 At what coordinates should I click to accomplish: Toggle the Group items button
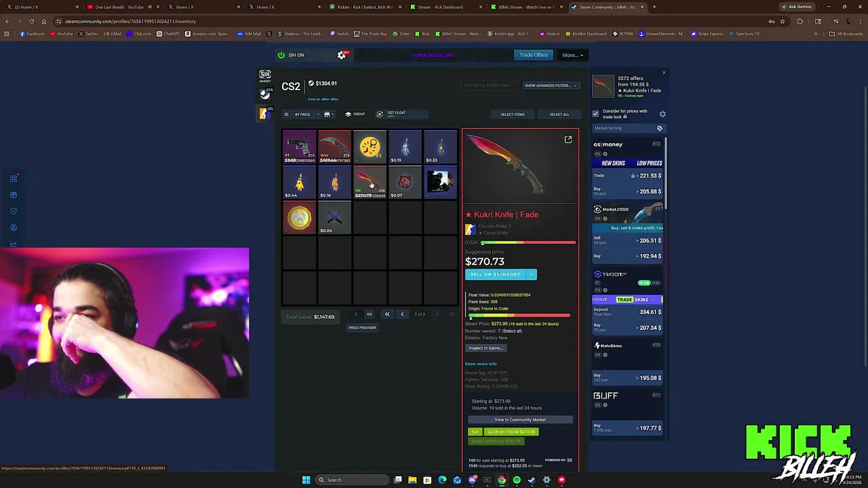pyautogui.click(x=355, y=114)
